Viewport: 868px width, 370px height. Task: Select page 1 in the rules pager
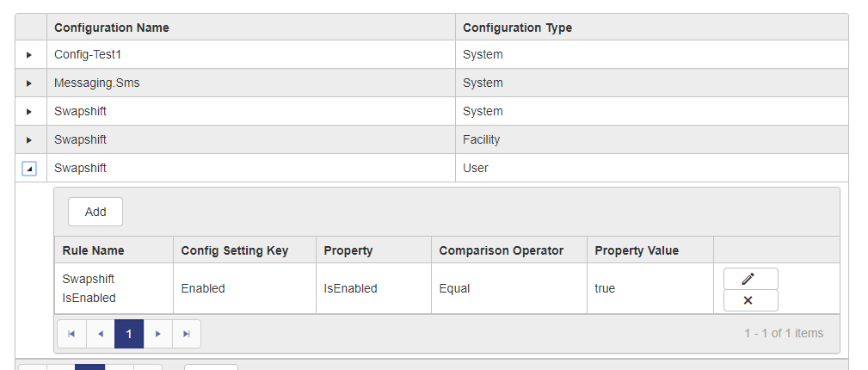coord(129,334)
